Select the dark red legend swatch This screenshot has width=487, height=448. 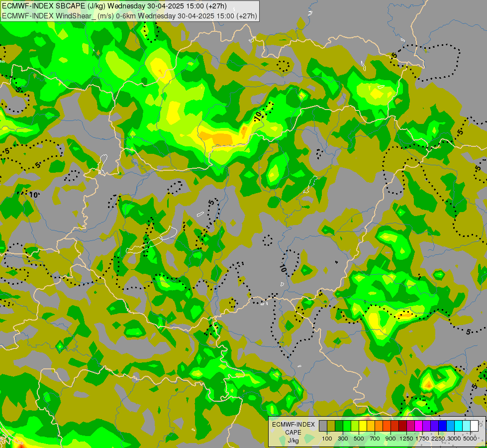coord(403,426)
